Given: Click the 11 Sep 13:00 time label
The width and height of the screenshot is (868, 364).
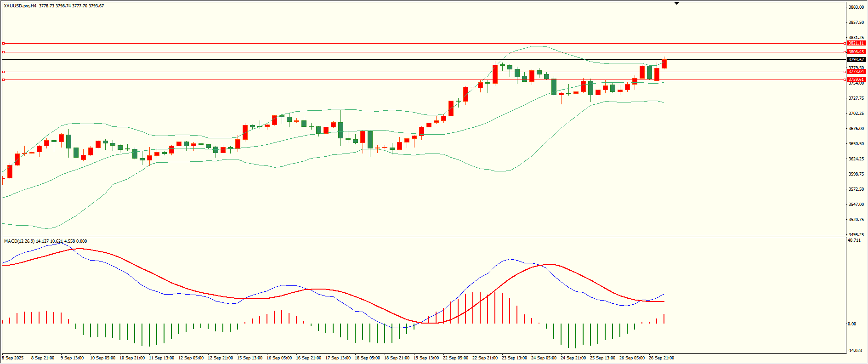Looking at the screenshot, I should pos(162,358).
